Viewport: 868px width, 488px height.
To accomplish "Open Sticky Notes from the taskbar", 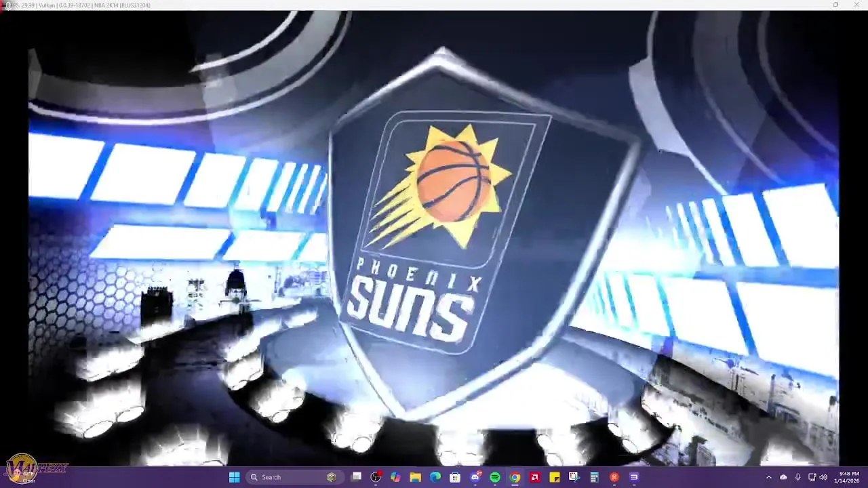I will click(555, 477).
